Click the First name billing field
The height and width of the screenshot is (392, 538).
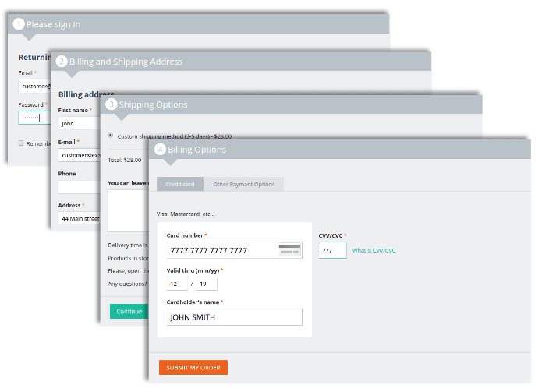(x=78, y=123)
